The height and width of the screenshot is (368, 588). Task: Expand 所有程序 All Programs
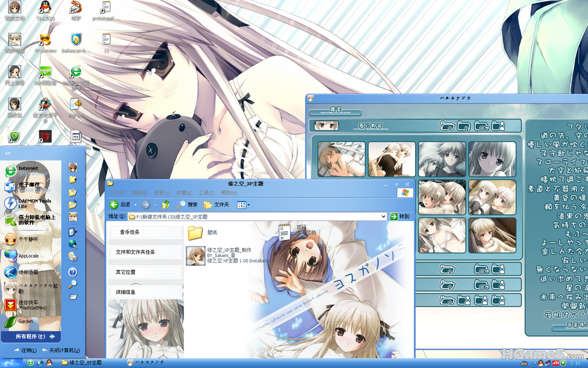(x=31, y=336)
